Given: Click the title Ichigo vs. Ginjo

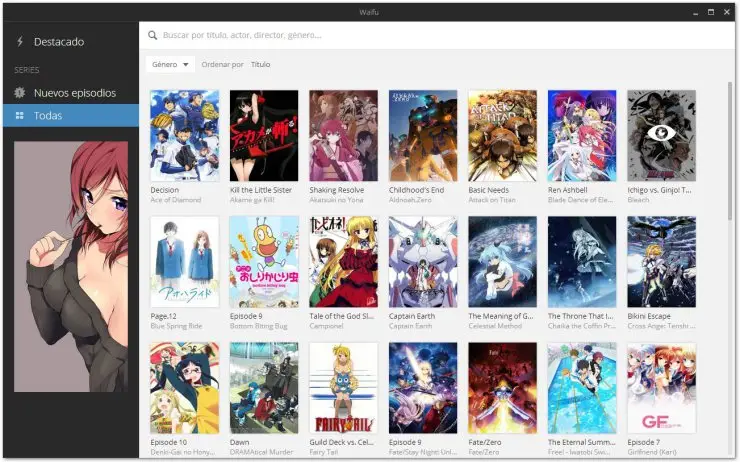Looking at the screenshot, I should [x=659, y=190].
